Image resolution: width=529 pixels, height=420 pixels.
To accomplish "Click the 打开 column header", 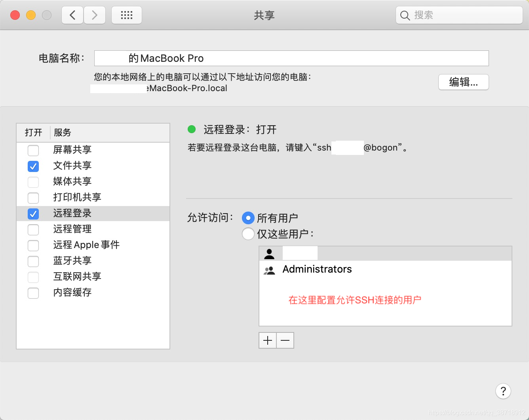I will pos(33,132).
